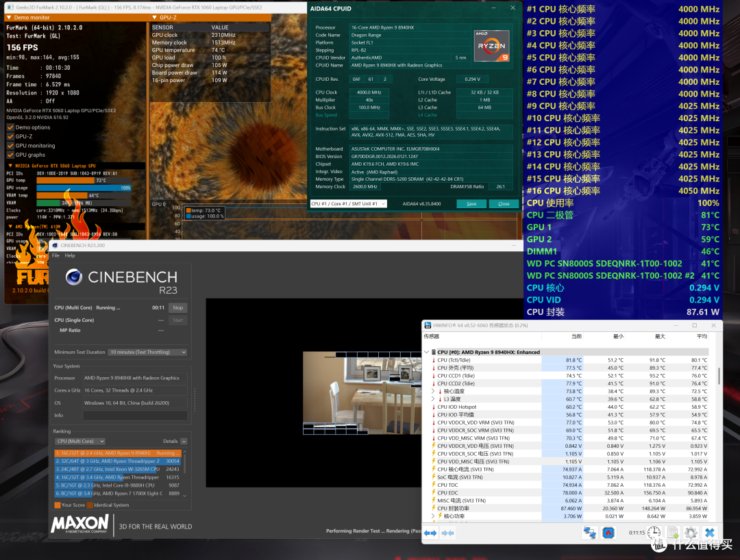The image size is (740, 560).
Task: Expand the 核心温度 tree row in HWiNFO
Action: click(x=433, y=391)
